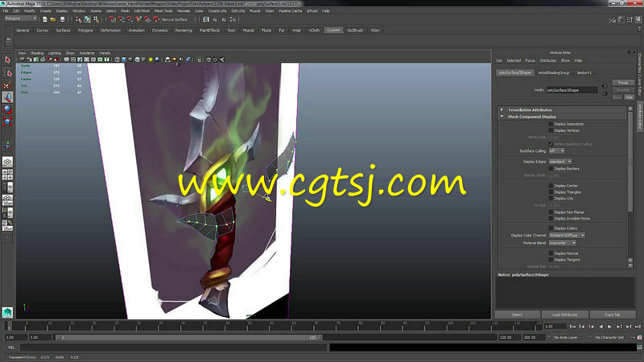This screenshot has height=362, width=644.
Task: Toggle Wireframe cube icon in viewport toolbar
Action: (117, 60)
